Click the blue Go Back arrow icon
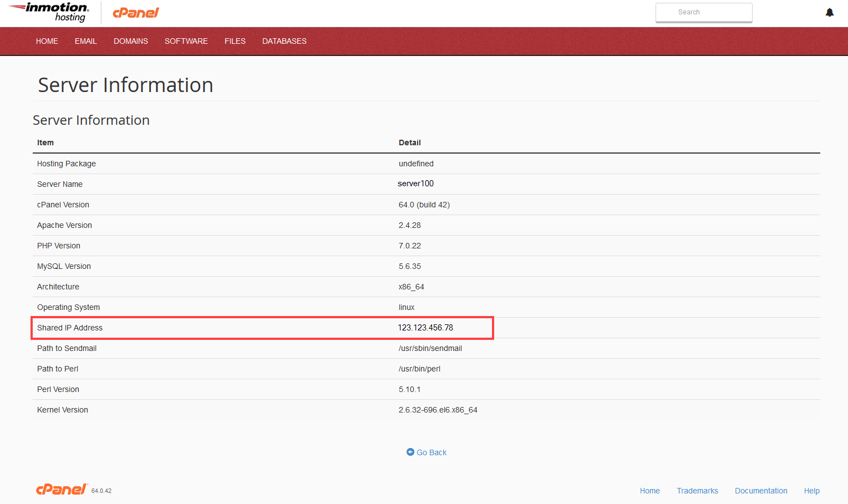848x504 pixels. (410, 452)
